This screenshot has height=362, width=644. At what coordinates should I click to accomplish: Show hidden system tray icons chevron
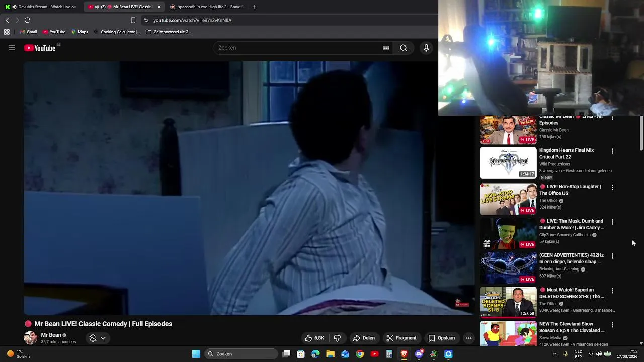click(x=554, y=354)
